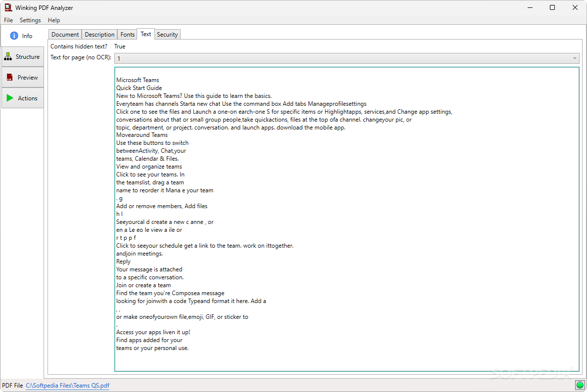Click the 'Text for page (no OCR):' label

click(81, 57)
